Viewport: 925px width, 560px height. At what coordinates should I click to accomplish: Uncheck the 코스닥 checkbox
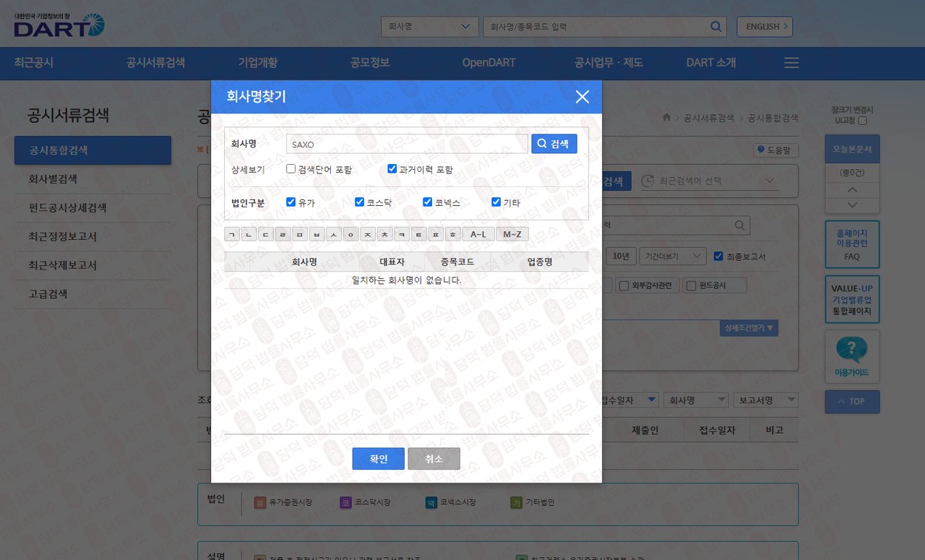[x=359, y=202]
